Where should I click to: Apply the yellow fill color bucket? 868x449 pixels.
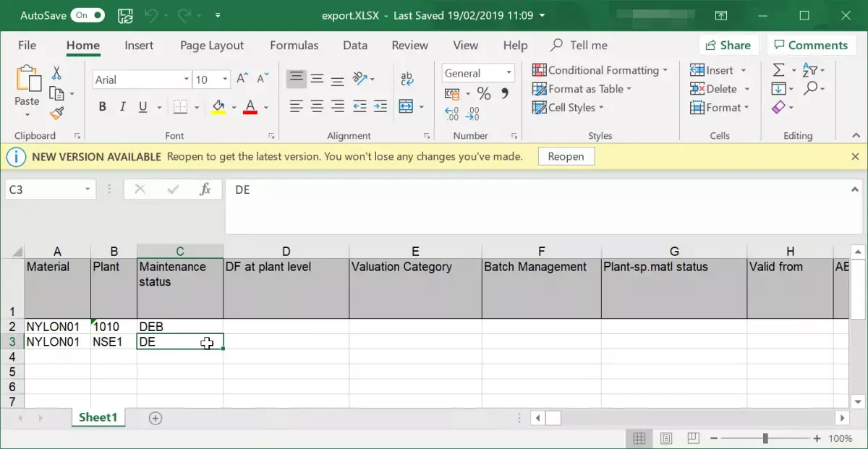tap(218, 107)
